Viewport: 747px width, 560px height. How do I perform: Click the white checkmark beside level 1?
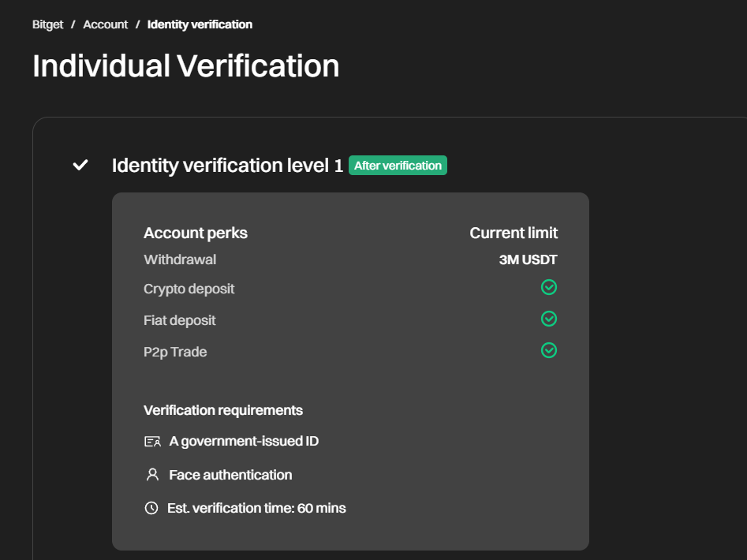pos(80,165)
